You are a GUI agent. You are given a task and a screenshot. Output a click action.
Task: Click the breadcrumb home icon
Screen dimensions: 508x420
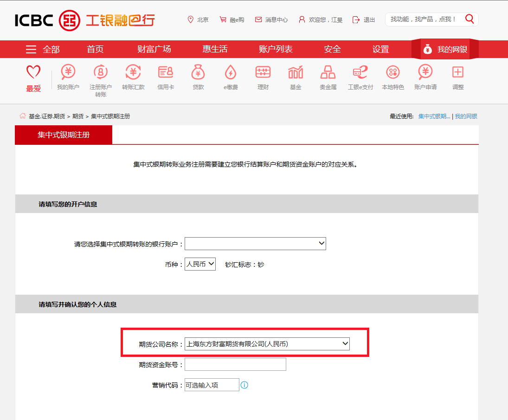22,116
